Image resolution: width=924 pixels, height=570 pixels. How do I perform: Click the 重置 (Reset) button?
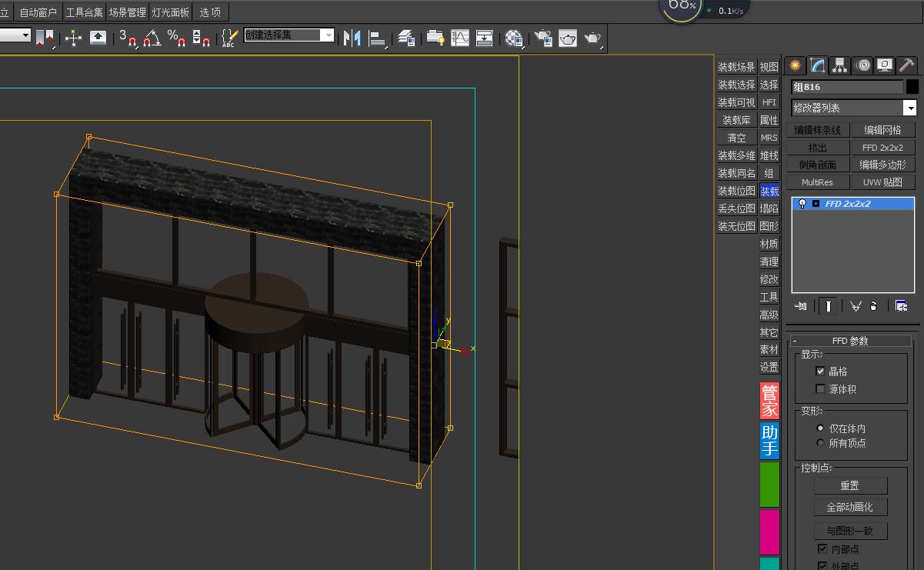click(850, 485)
